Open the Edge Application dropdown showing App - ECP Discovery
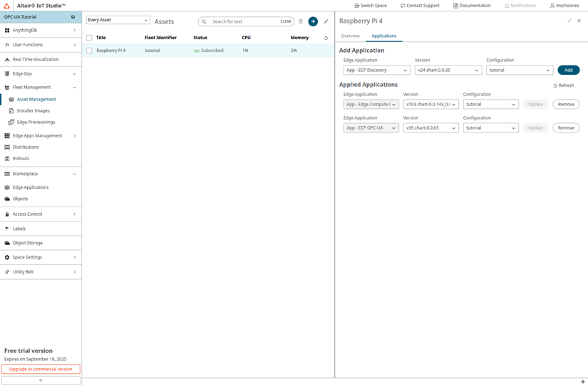Image resolution: width=588 pixels, height=386 pixels. (377, 71)
